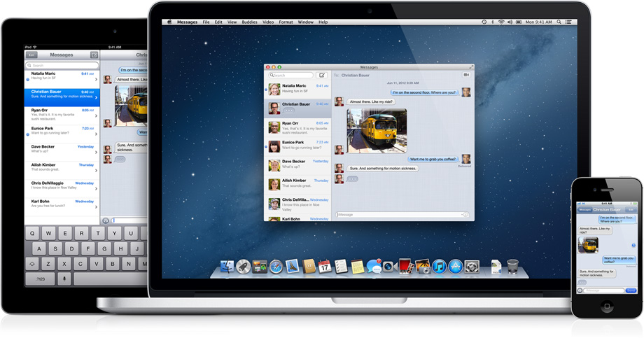Open Eunice Park conversation on the Mac
Viewport: 644px width, 338px height.
pyautogui.click(x=297, y=146)
